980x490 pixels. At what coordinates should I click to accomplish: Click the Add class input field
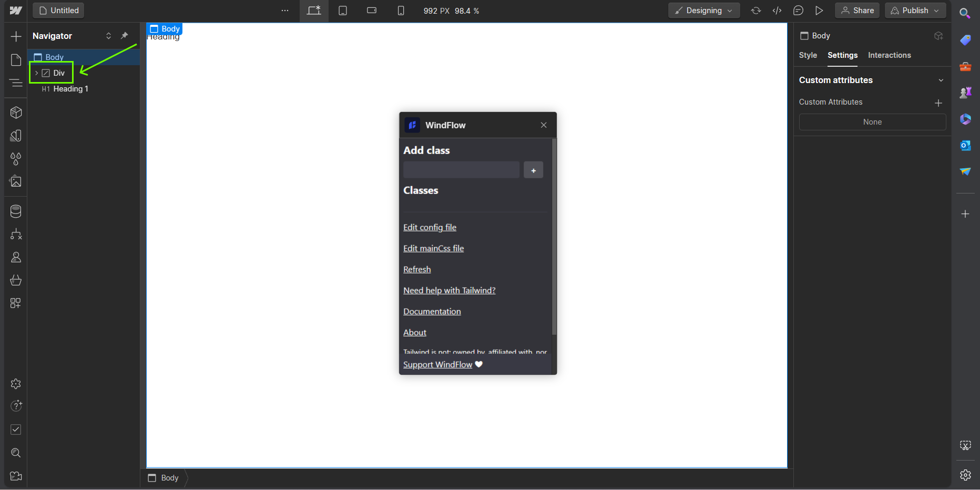[461, 170]
